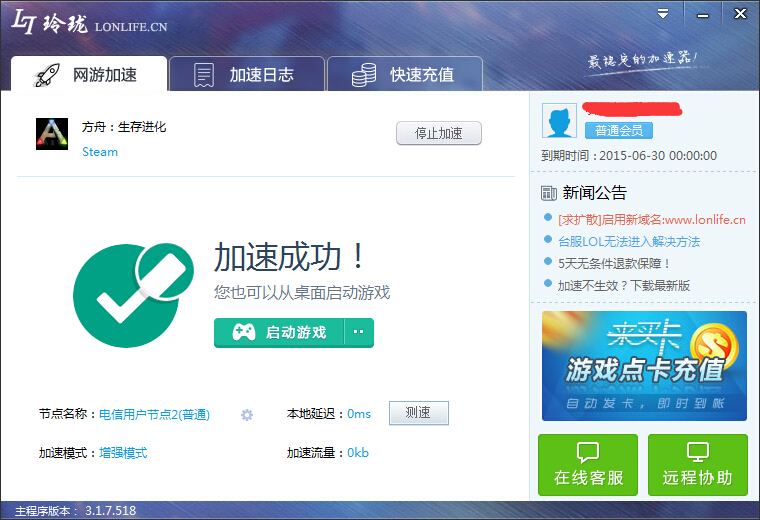Click the ARK game icon
The image size is (760, 520).
point(52,134)
